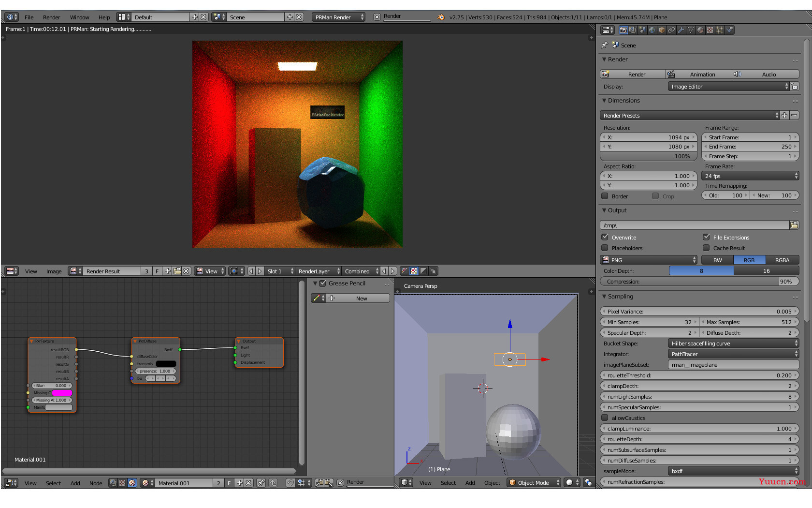
Task: Open the World properties tab (globe icon)
Action: 652,30
